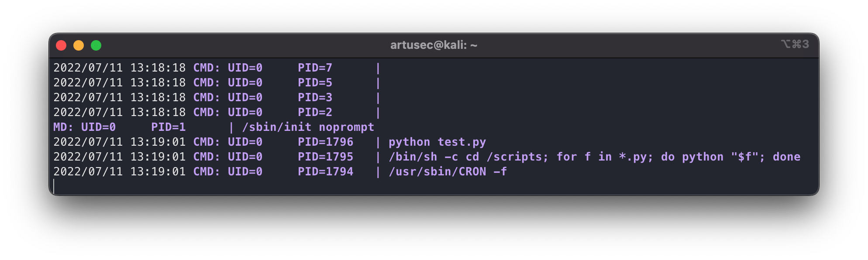
Task: Click the word 'done' ending the loop command
Action: pyautogui.click(x=786, y=157)
